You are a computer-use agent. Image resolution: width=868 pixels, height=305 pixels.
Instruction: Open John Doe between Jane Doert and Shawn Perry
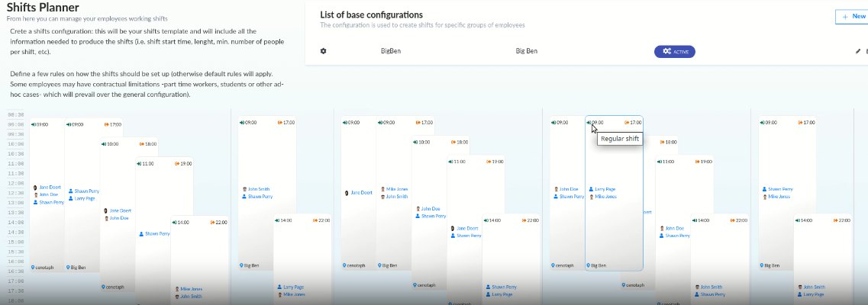pos(49,194)
